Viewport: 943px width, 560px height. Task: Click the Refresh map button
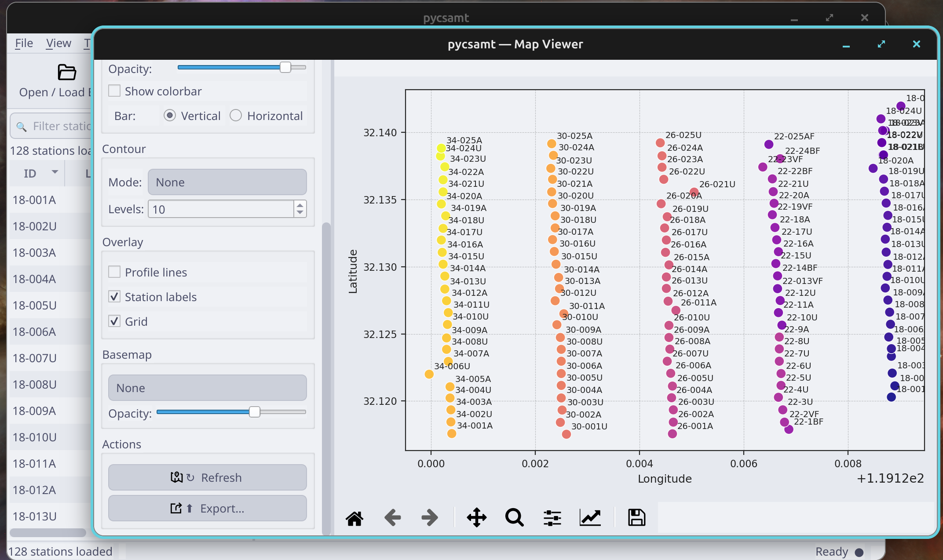tap(207, 477)
